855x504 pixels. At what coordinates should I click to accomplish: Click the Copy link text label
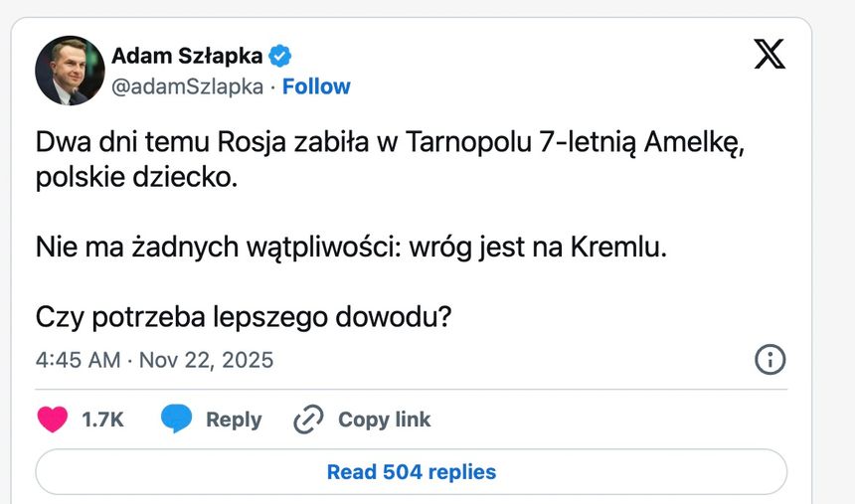[x=384, y=420]
